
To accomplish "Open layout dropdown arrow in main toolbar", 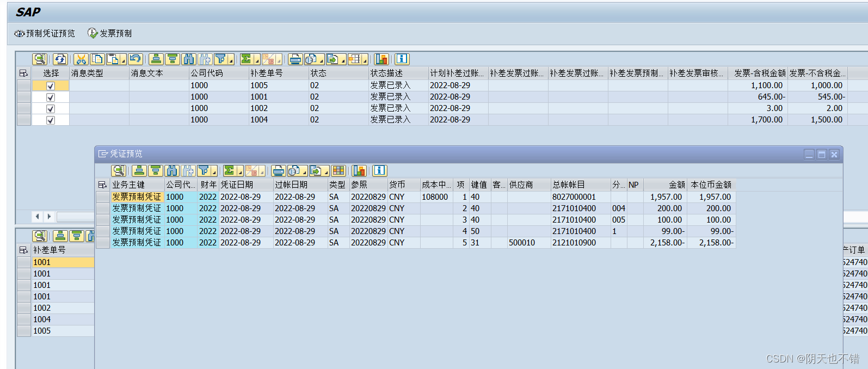I will tap(365, 60).
